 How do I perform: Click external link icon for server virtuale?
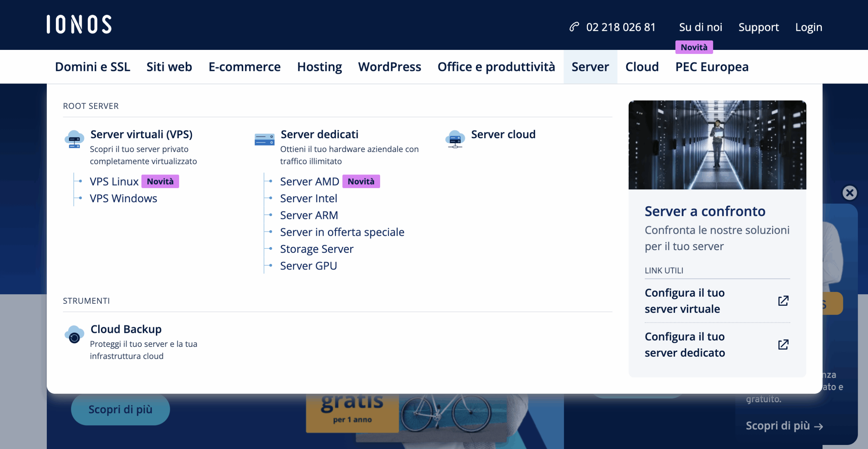click(783, 301)
